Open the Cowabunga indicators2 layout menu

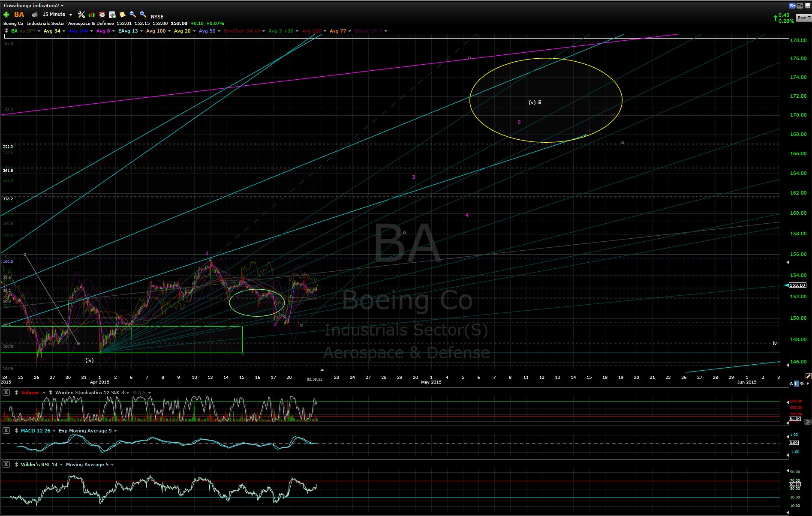34,6
